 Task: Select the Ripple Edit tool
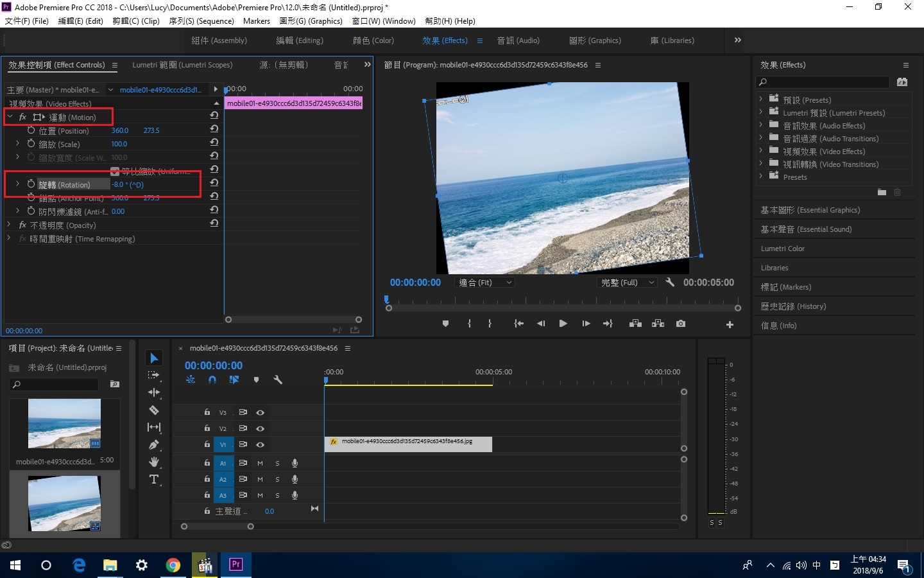coord(154,392)
